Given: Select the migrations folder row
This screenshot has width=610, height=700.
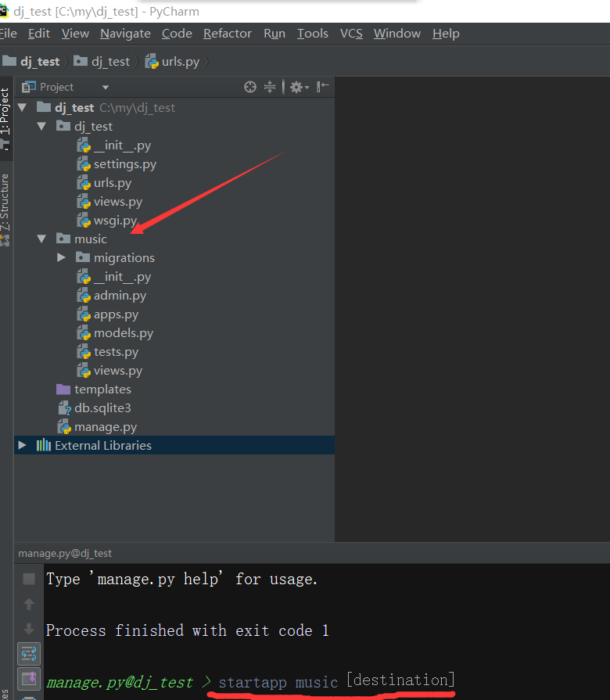Looking at the screenshot, I should pyautogui.click(x=174, y=258).
